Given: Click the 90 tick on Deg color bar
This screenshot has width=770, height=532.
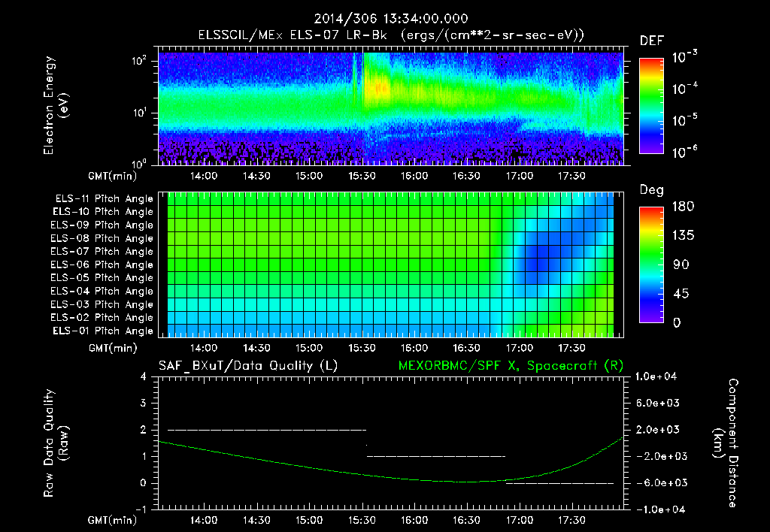Looking at the screenshot, I should pyautogui.click(x=681, y=264).
